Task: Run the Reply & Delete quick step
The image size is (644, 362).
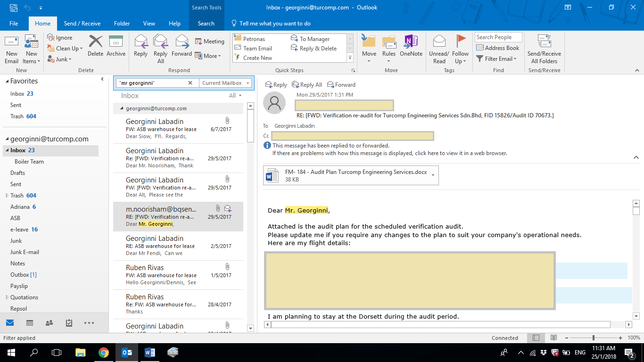Action: point(314,49)
